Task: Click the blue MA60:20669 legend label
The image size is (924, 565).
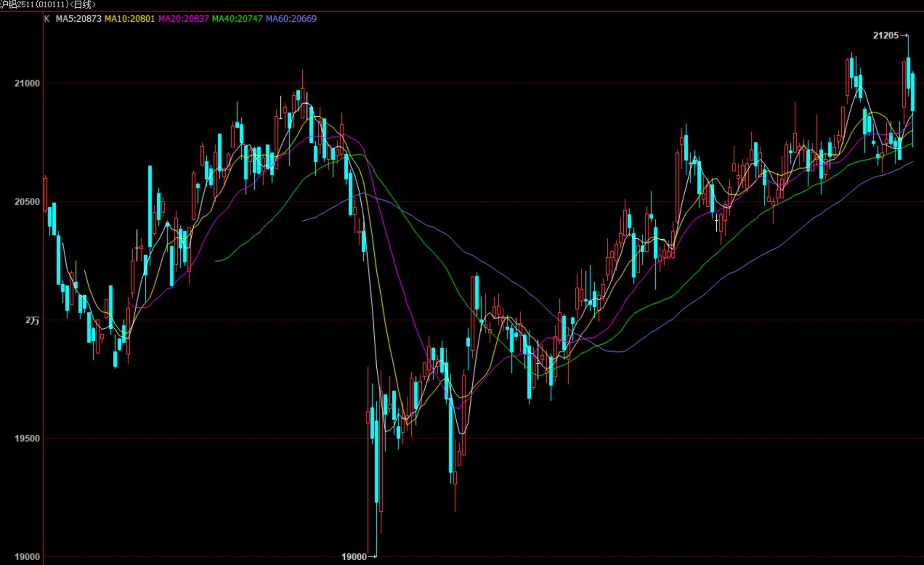Action: point(291,19)
